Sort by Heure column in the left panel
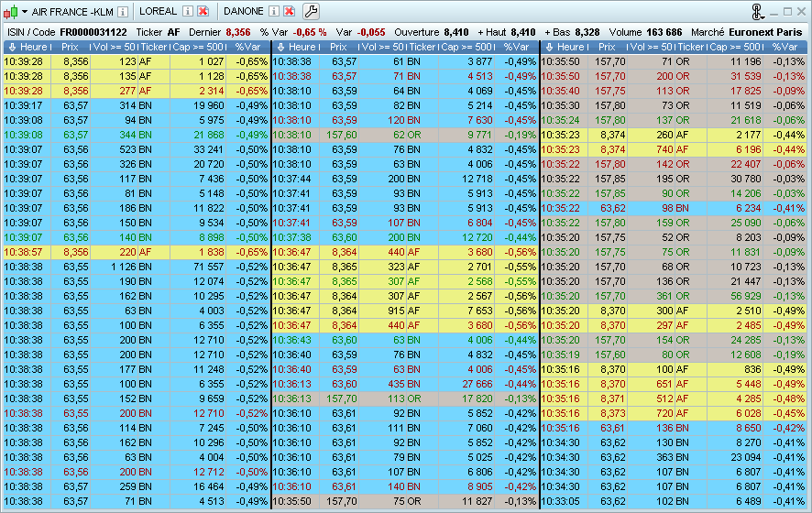The height and width of the screenshot is (513, 812). tap(33, 47)
